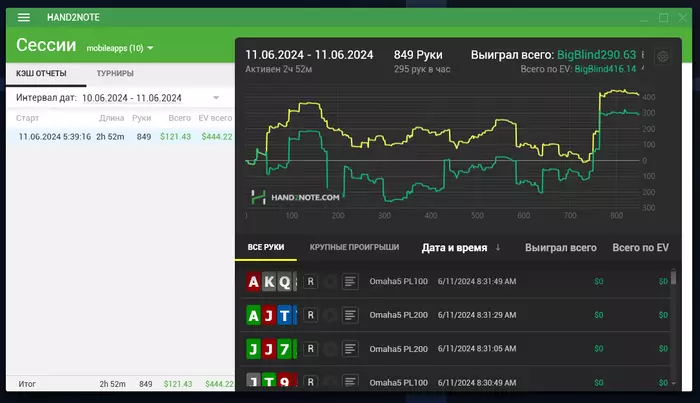700x403 pixels.
Task: Open hand text icon for 8:30:49 AM hand
Action: tap(350, 382)
